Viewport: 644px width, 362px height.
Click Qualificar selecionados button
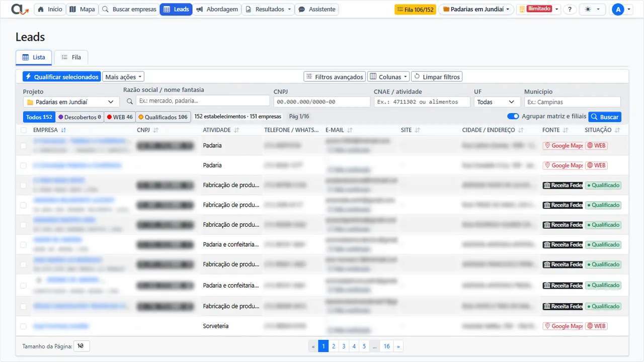click(x=61, y=77)
